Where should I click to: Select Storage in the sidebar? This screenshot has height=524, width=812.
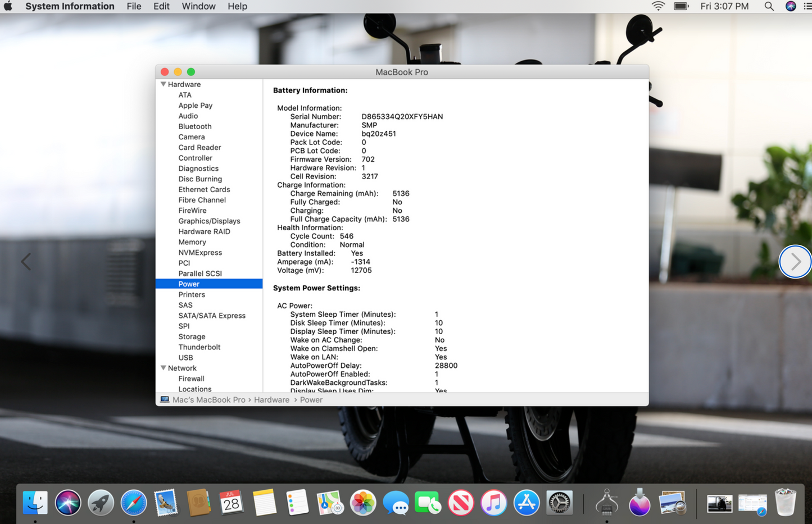pos(192,336)
